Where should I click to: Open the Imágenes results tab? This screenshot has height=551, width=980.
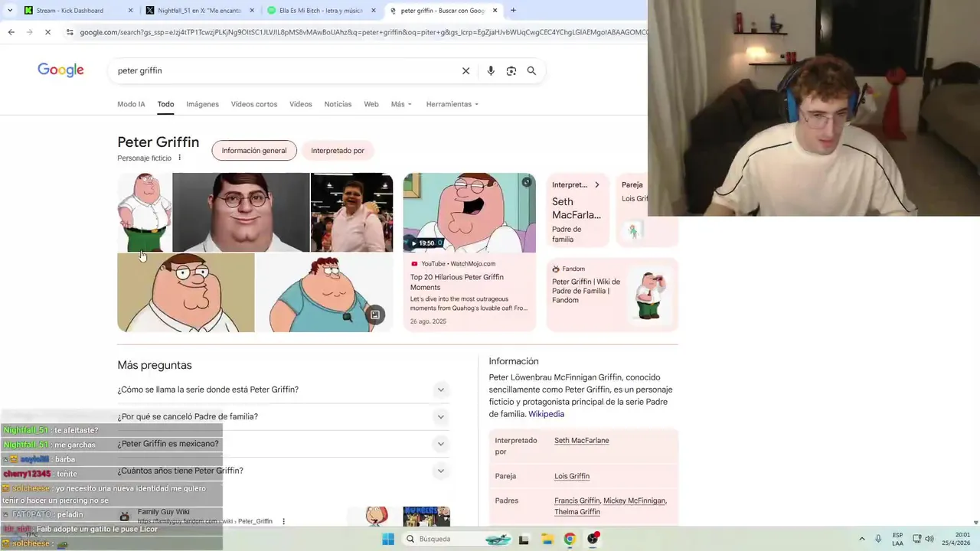pos(202,104)
